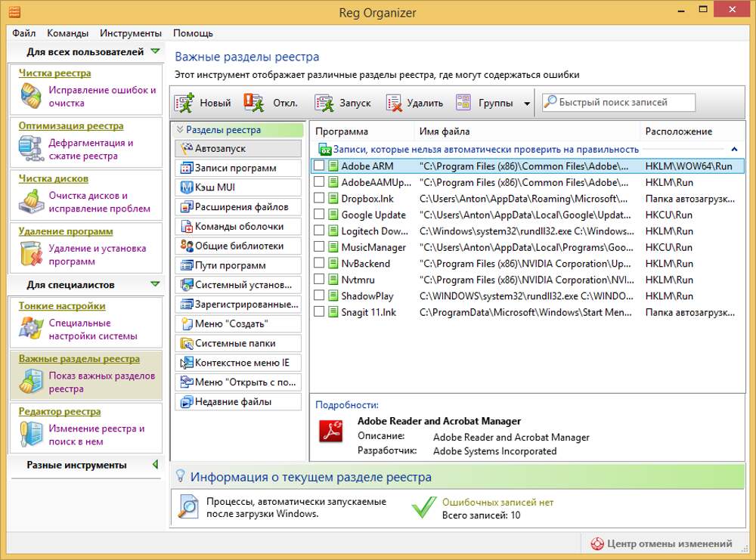The image size is (756, 560).
Task: Expand the Разные инструменты section
Action: pos(155,465)
